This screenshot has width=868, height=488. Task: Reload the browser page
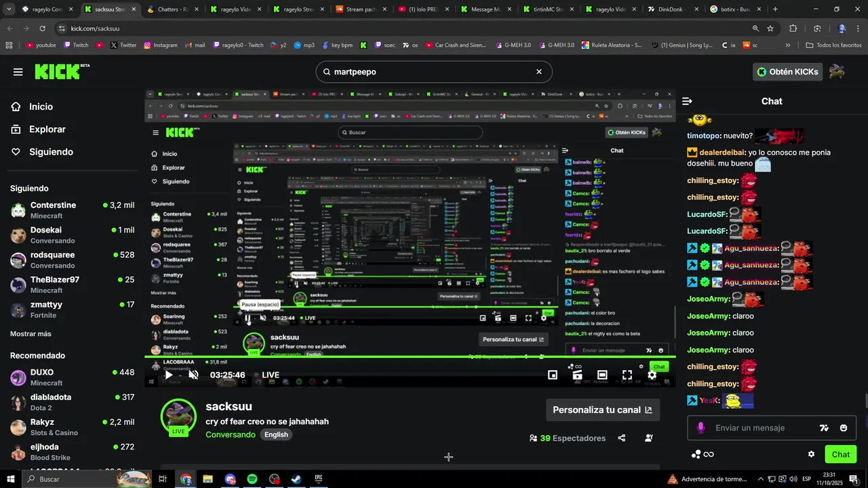pos(42,28)
